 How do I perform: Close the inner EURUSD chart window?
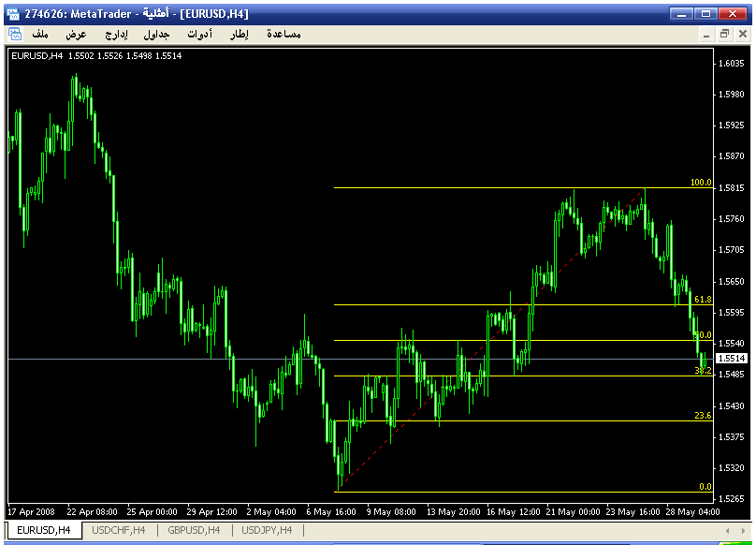point(743,35)
